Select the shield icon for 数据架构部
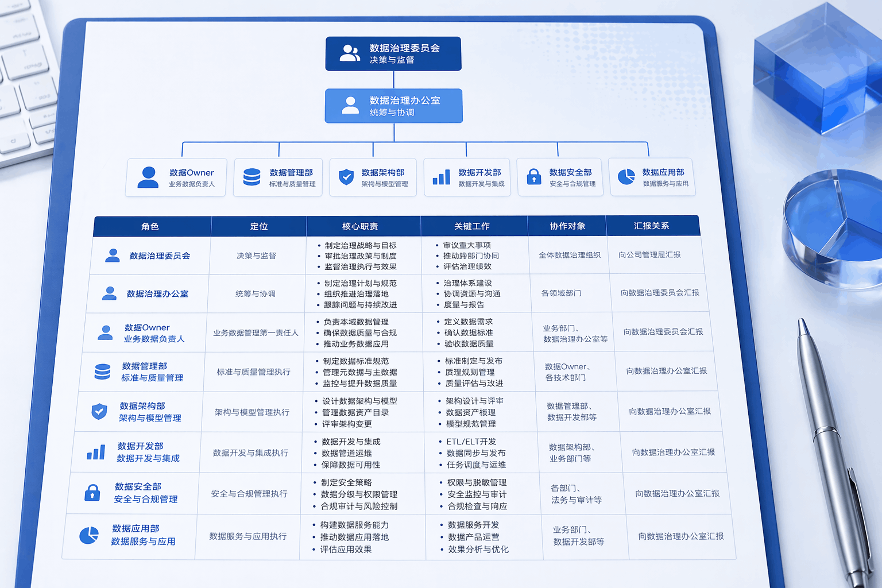Image resolution: width=882 pixels, height=588 pixels. tap(346, 177)
